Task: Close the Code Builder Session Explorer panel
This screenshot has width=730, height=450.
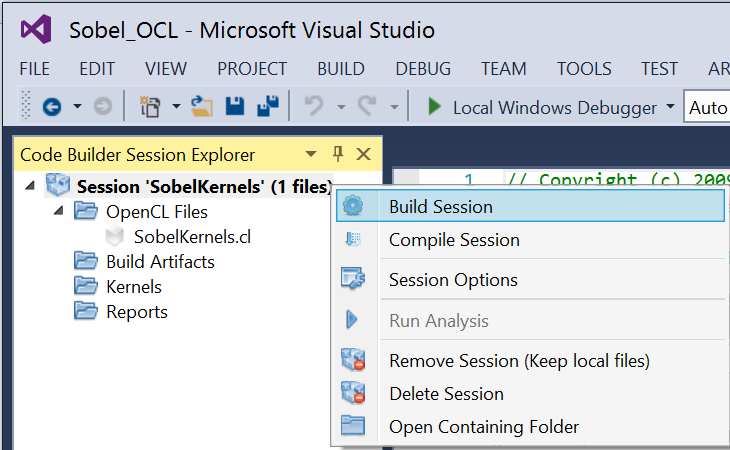Action: pos(363,154)
